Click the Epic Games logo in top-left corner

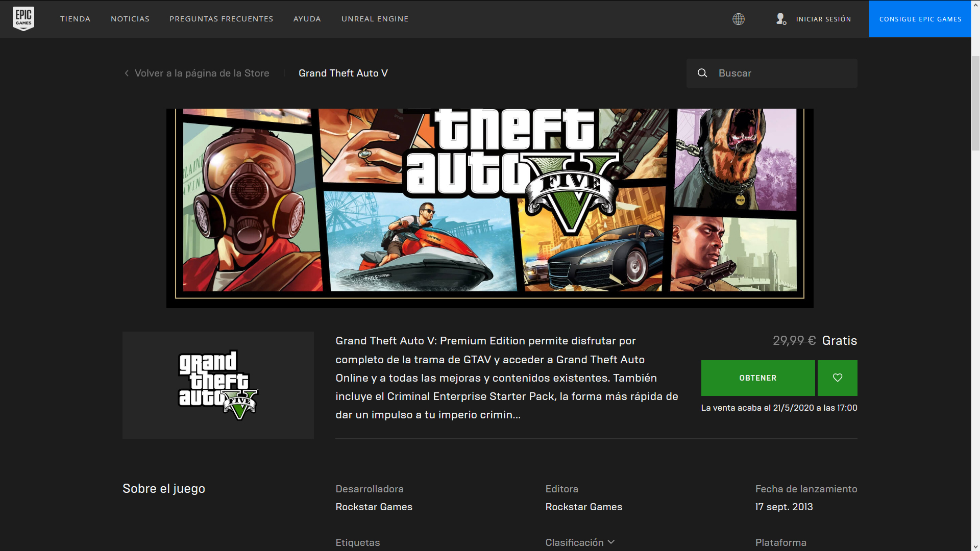click(23, 19)
